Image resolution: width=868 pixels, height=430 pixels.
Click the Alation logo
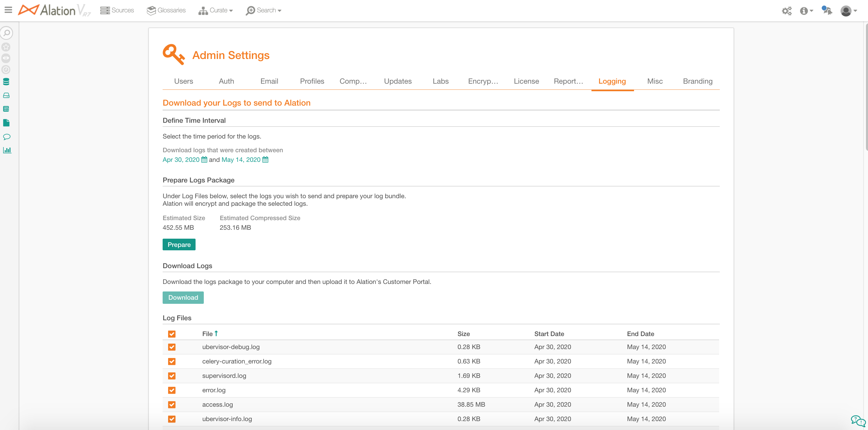point(54,10)
